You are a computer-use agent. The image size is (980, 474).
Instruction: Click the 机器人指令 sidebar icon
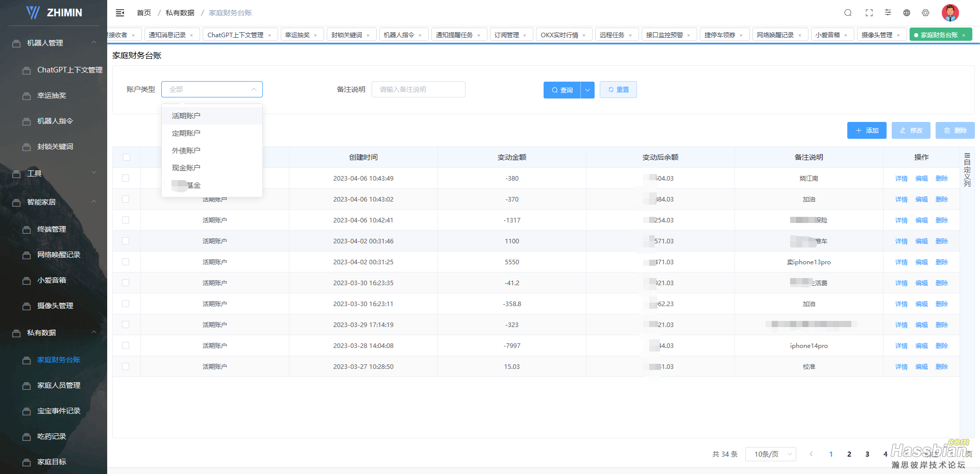pyautogui.click(x=27, y=121)
